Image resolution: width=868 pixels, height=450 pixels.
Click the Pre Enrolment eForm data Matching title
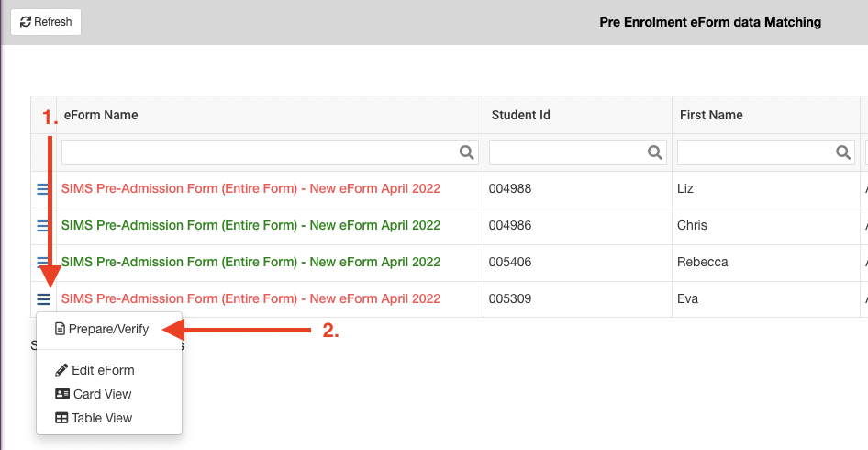click(x=710, y=23)
